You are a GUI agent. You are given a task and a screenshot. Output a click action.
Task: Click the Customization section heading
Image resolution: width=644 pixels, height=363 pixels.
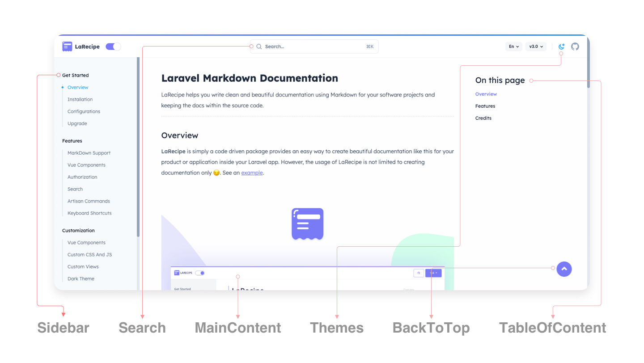[78, 231]
